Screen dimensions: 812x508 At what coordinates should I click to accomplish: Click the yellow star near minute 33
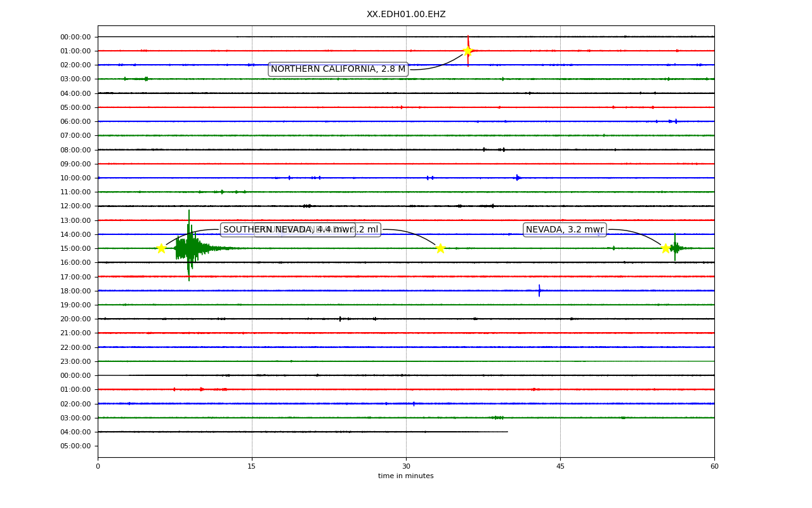440,248
